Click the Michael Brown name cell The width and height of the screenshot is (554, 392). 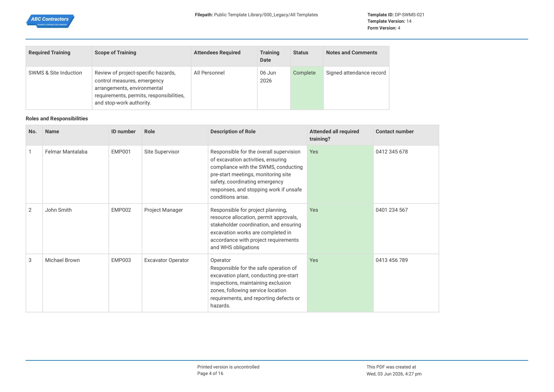point(76,283)
